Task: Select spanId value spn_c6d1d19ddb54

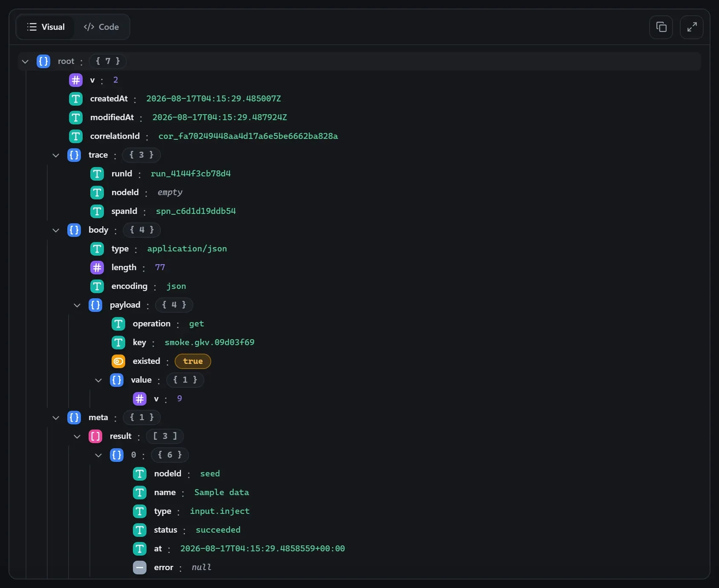Action: [196, 211]
